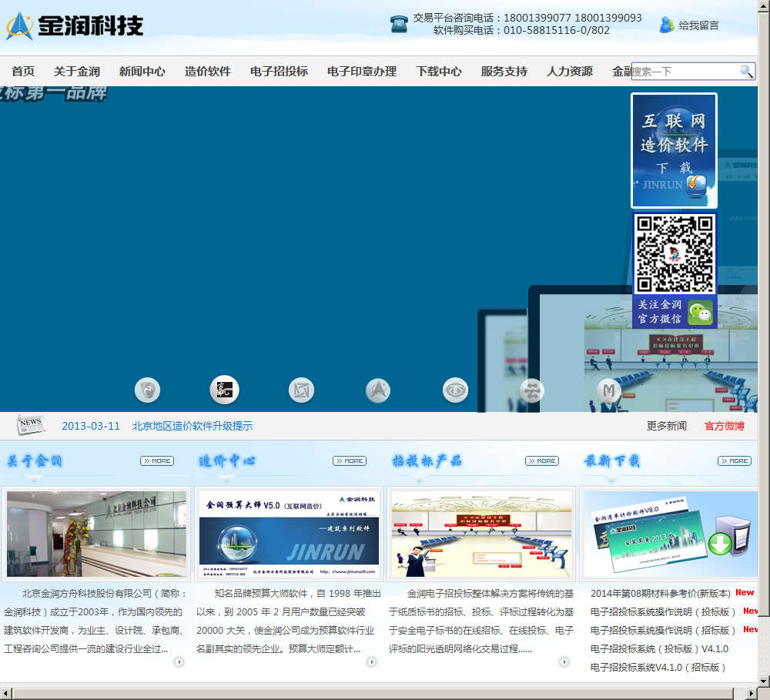The height and width of the screenshot is (700, 770).
Task: Click the news date 2013-03-11
Action: click(x=91, y=426)
